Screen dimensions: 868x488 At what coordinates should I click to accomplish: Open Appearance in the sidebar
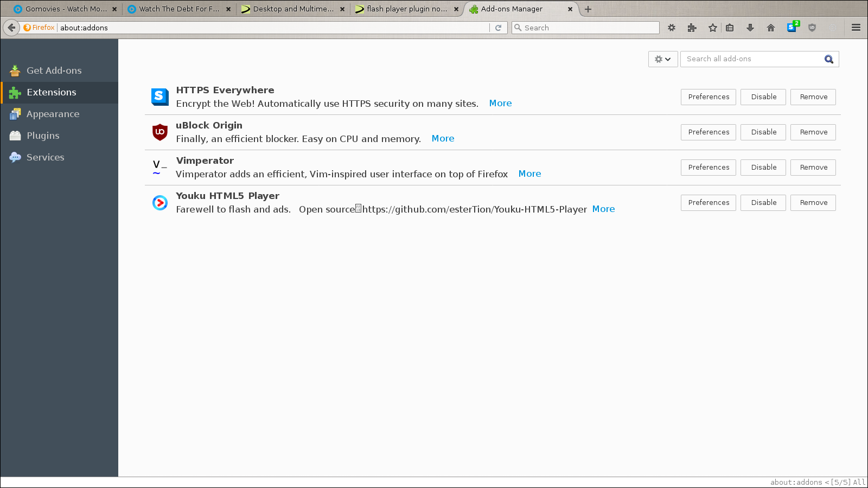pos(59,114)
